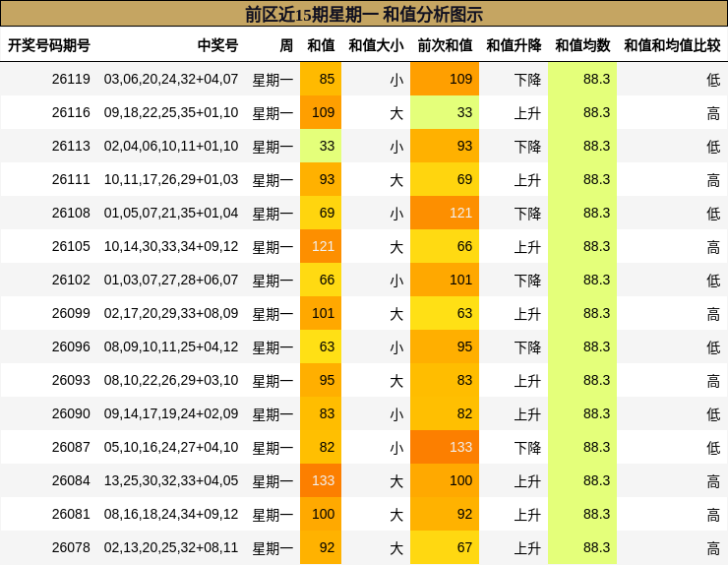Select issue number 26102
The width and height of the screenshot is (728, 565).
(71, 280)
